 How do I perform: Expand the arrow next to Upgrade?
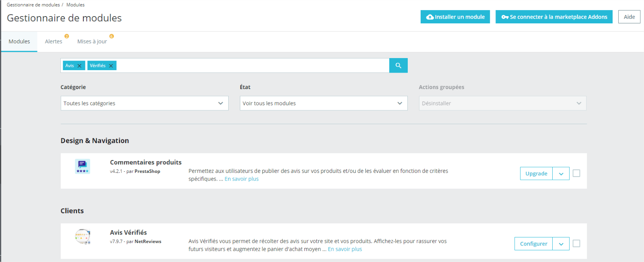point(561,174)
